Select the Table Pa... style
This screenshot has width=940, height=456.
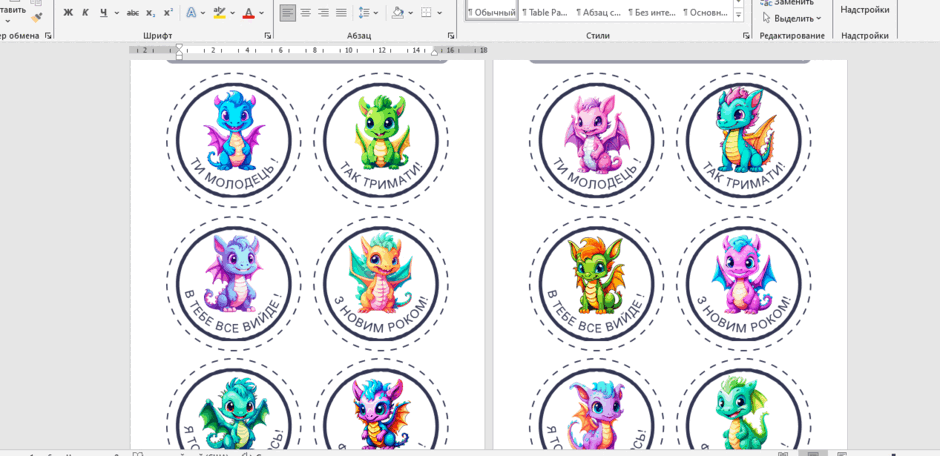(x=544, y=12)
